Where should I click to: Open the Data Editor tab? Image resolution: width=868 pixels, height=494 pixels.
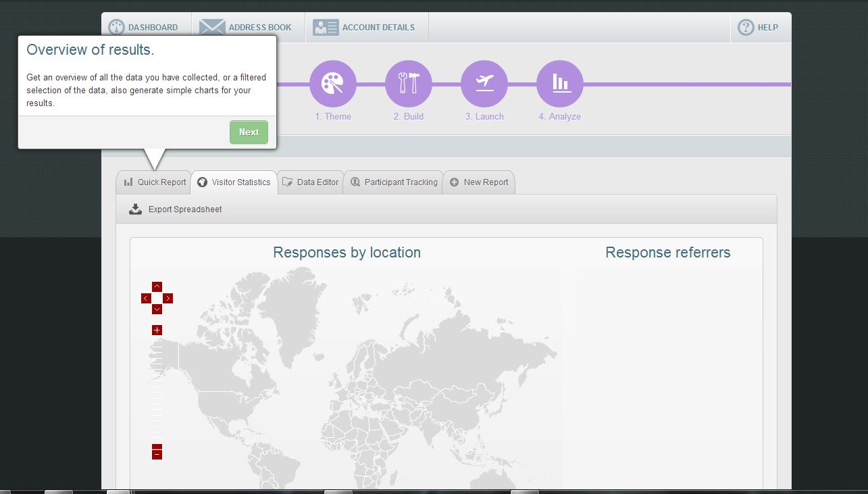(311, 182)
